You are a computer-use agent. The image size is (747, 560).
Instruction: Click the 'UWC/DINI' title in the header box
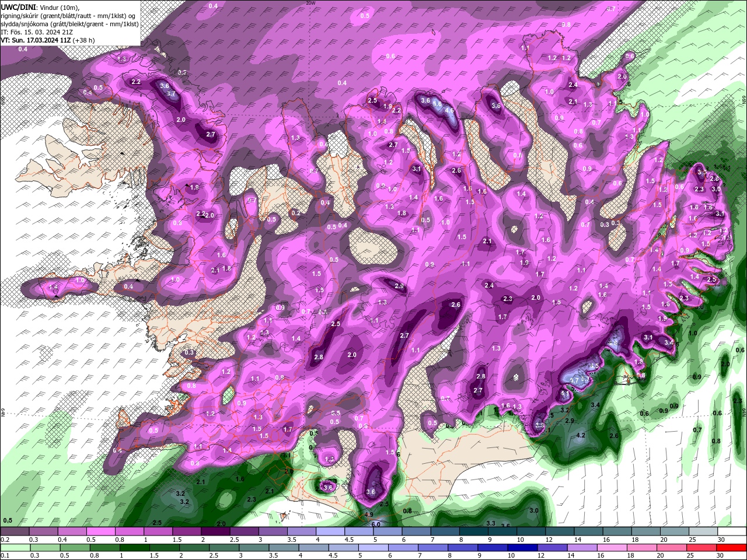[18, 7]
